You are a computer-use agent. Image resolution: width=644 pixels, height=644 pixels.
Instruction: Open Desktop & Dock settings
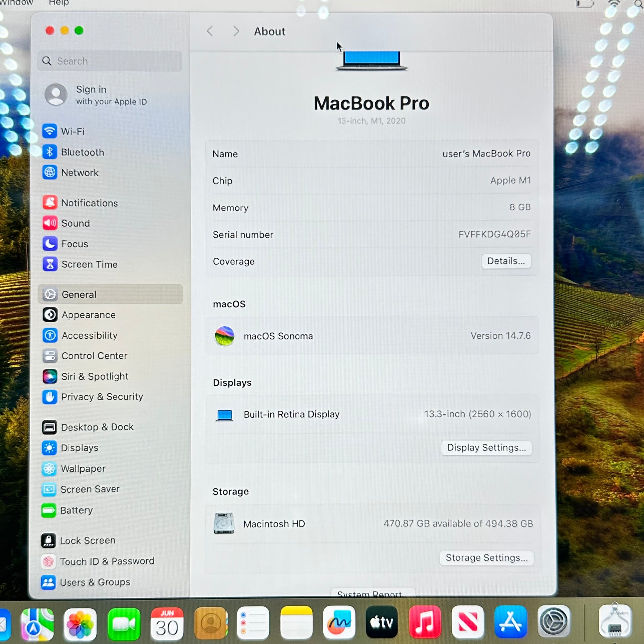88,427
